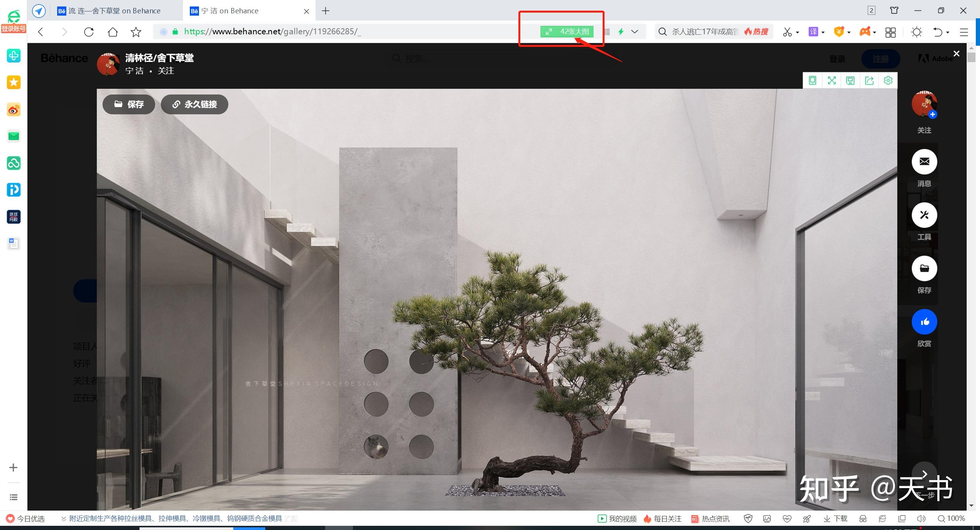Click the undo closed-tab arrow icon

coord(938,32)
